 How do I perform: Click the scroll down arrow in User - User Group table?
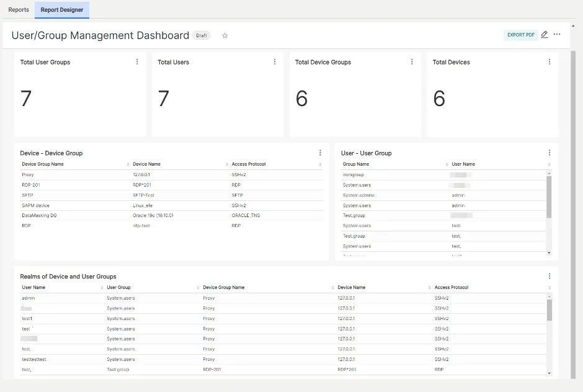coord(549,253)
